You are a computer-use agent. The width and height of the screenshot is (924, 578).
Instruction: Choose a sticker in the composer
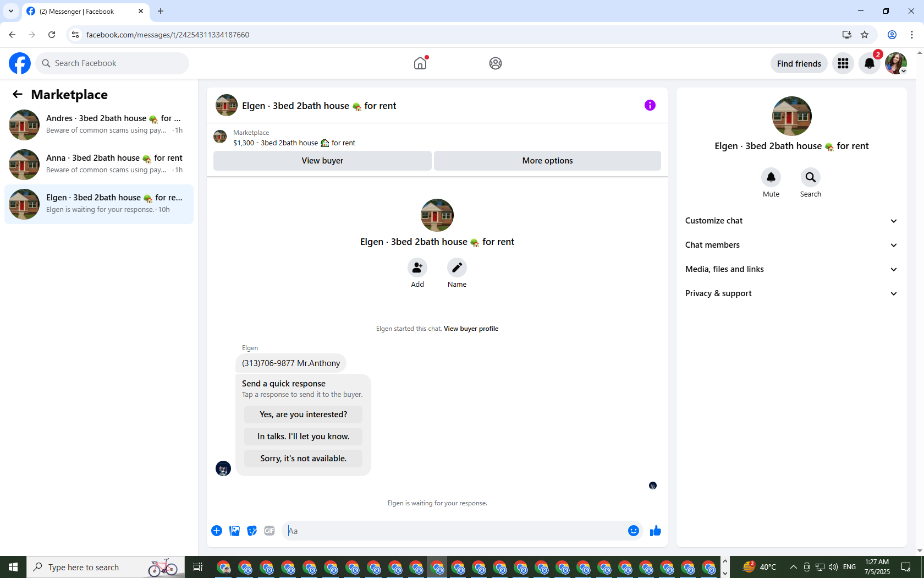[252, 531]
